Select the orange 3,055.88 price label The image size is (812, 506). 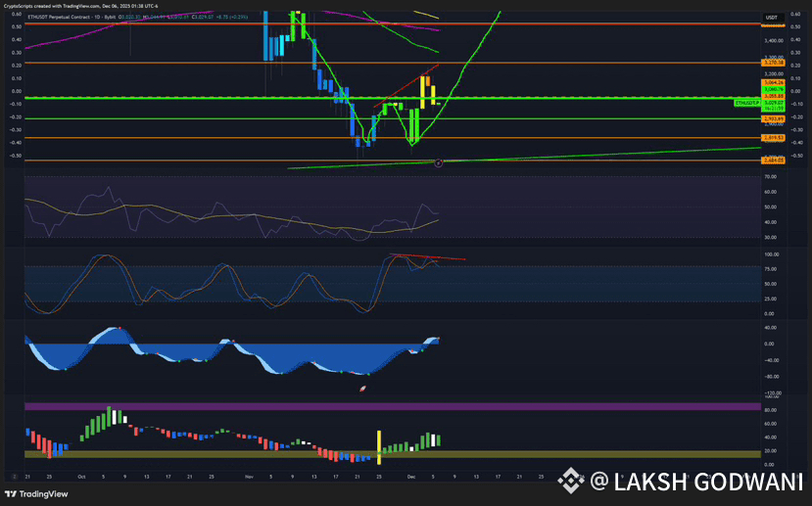[773, 96]
